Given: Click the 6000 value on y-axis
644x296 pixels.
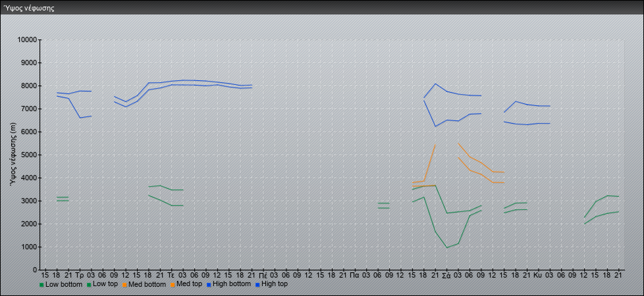Looking at the screenshot, I should tap(29, 132).
